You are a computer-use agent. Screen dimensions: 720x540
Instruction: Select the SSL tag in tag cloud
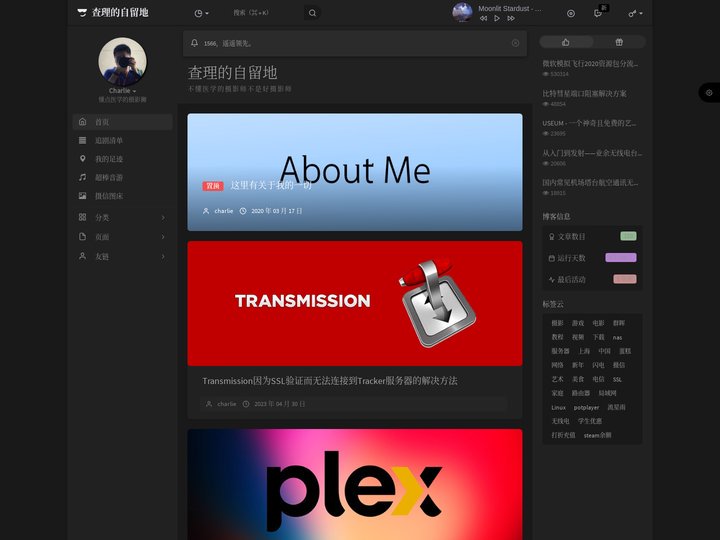point(617,379)
